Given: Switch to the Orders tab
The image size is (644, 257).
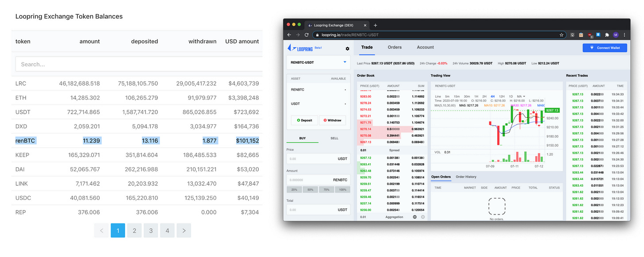Looking at the screenshot, I should tap(395, 47).
